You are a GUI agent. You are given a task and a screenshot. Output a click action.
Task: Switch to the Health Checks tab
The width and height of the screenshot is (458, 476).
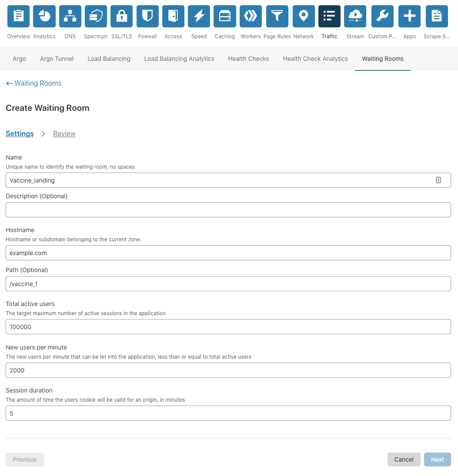click(x=248, y=59)
